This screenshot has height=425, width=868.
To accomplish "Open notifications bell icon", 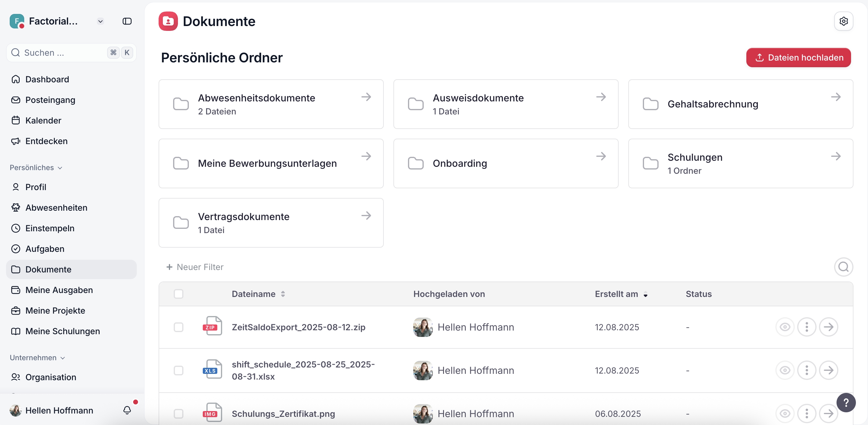I will pos(127,410).
